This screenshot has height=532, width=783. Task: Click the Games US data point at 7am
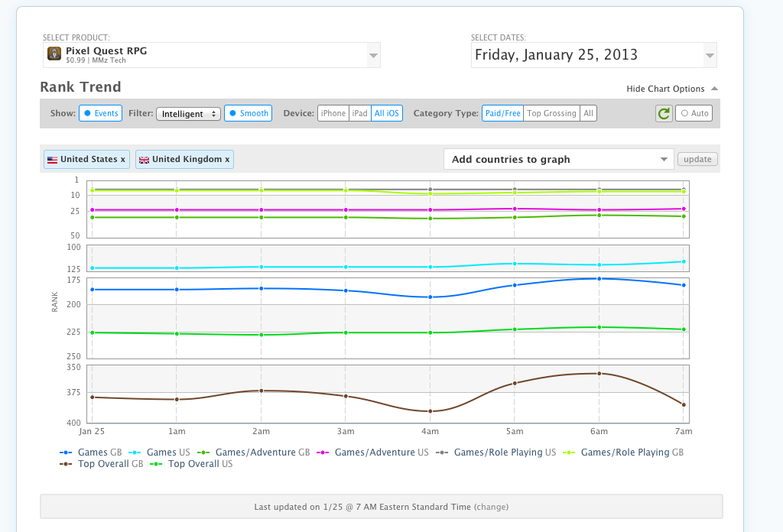pyautogui.click(x=684, y=261)
